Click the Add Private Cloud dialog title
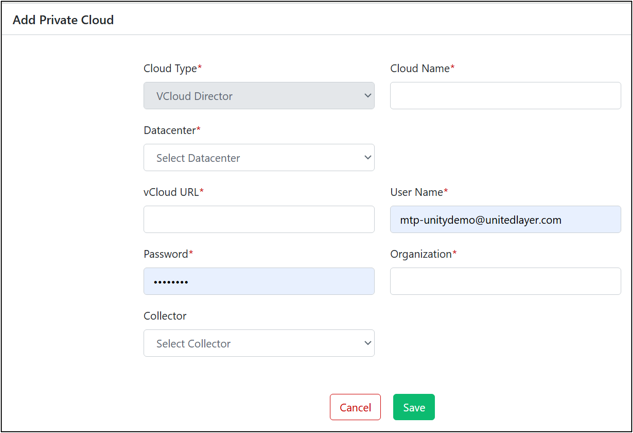This screenshot has height=433, width=633. (x=63, y=20)
